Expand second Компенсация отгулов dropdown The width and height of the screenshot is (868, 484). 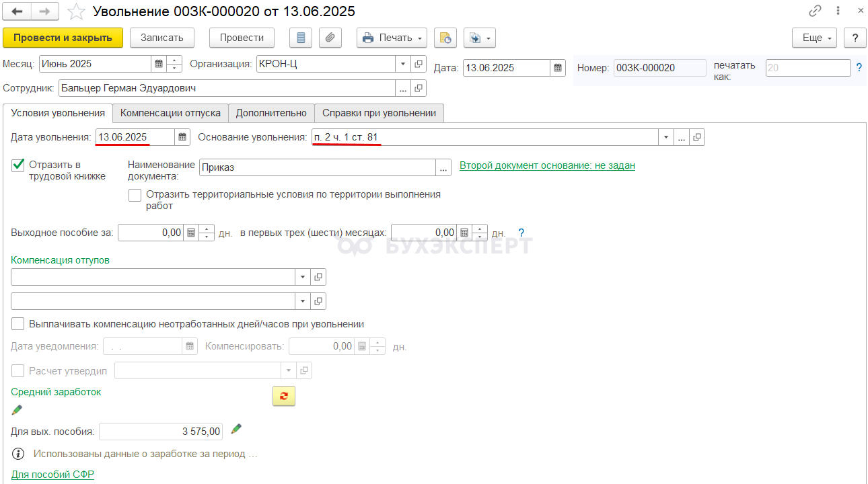coord(303,301)
